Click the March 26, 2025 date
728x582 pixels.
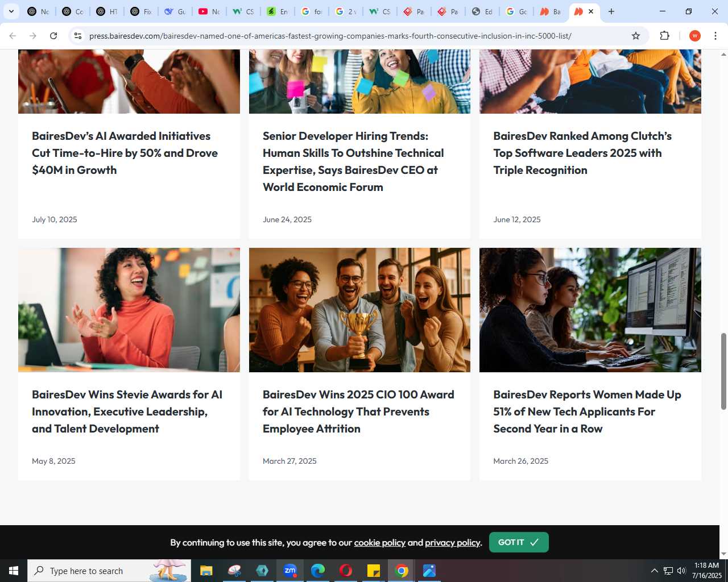521,461
